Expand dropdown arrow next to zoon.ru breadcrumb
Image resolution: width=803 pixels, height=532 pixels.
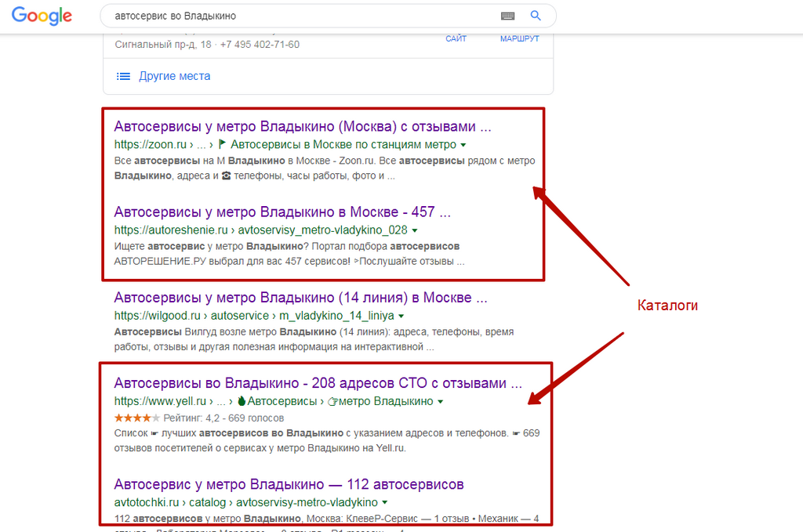pos(463,145)
